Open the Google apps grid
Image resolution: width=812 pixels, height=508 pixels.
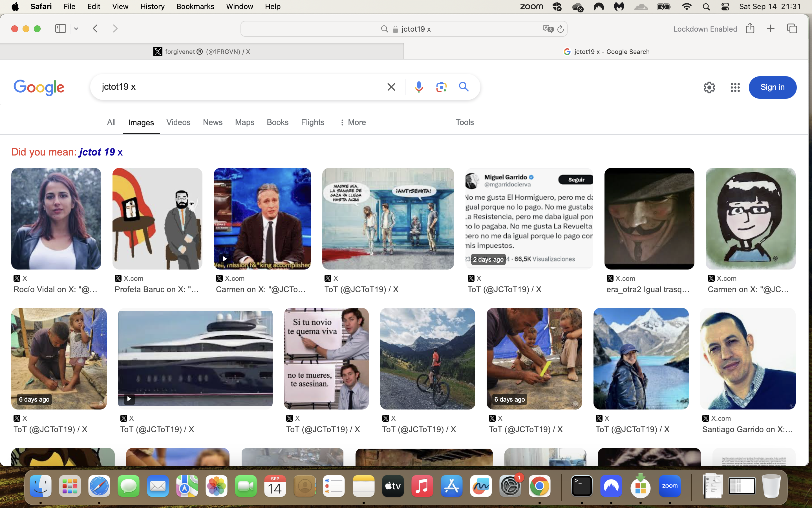coord(735,87)
